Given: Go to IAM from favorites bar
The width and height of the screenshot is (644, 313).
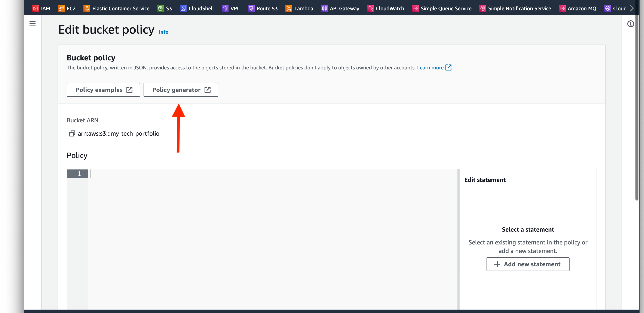Looking at the screenshot, I should point(46,9).
